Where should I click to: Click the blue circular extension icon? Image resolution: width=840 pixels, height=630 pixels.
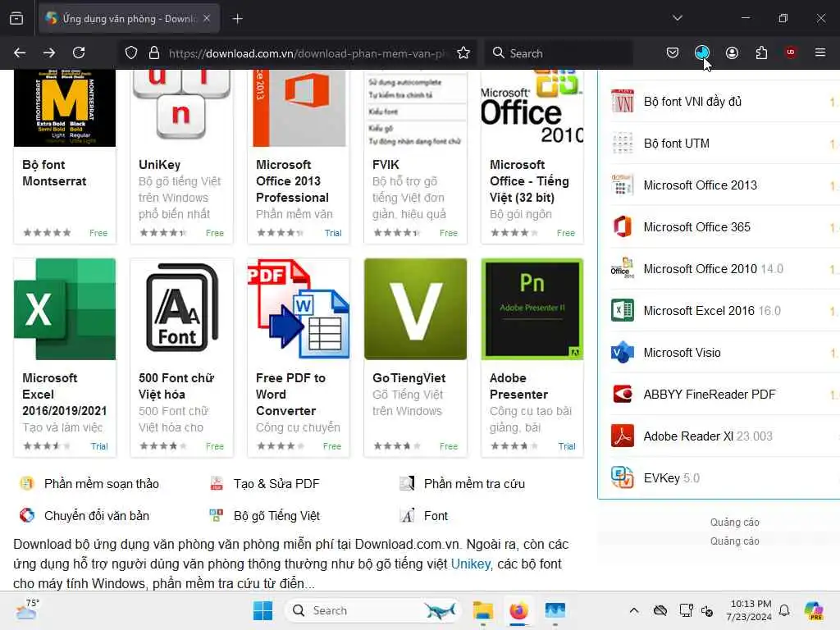702,52
